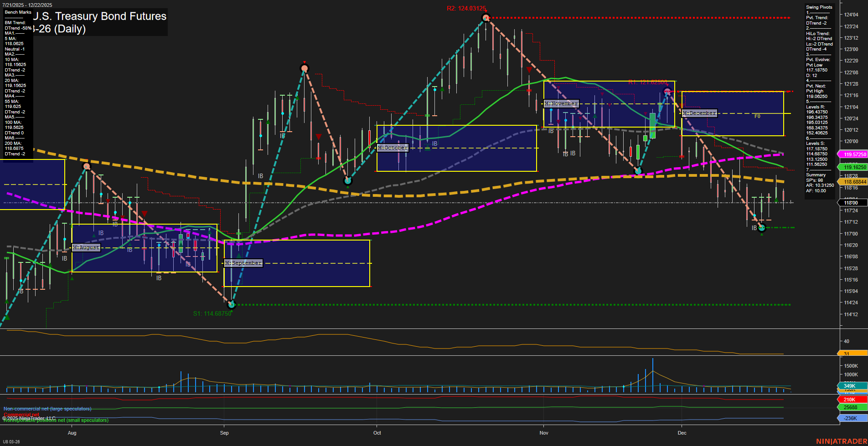Click the teal 349K open interest marker
Viewport: 868px width, 446px height.
click(849, 386)
